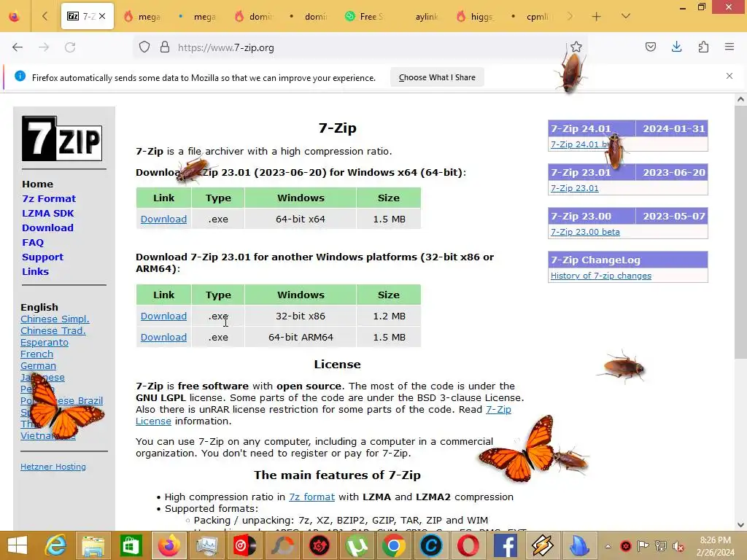This screenshot has width=747, height=560.
Task: Open Facebook app from taskbar
Action: (506, 545)
